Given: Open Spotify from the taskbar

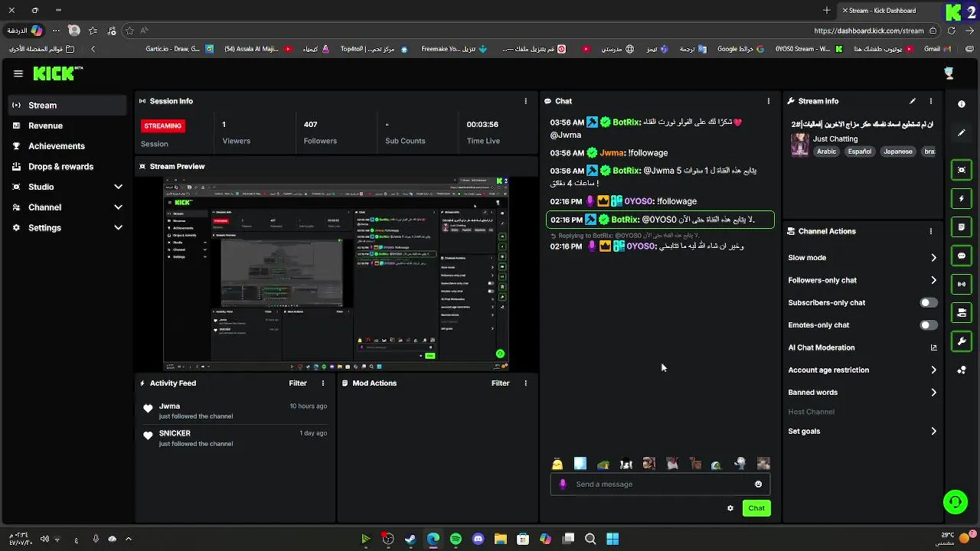Looking at the screenshot, I should tap(456, 539).
